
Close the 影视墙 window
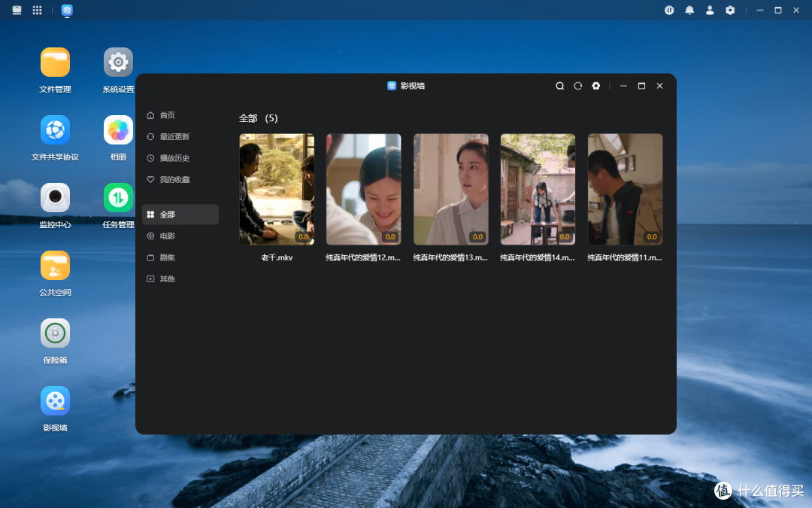coord(660,86)
